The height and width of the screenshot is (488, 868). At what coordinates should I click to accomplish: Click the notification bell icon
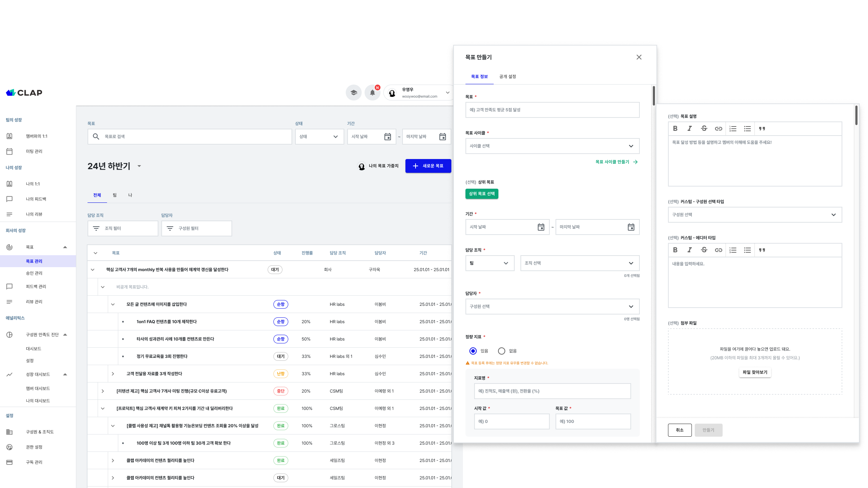tap(372, 93)
